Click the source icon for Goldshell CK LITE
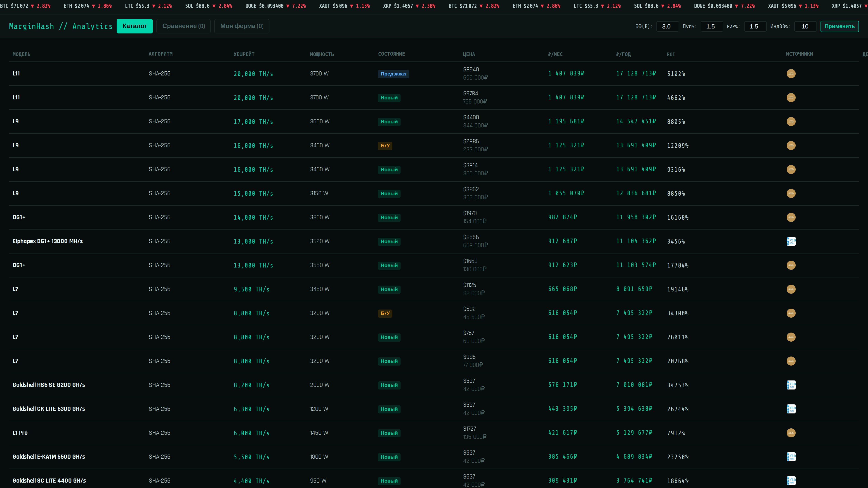The width and height of the screenshot is (868, 488). [791, 409]
